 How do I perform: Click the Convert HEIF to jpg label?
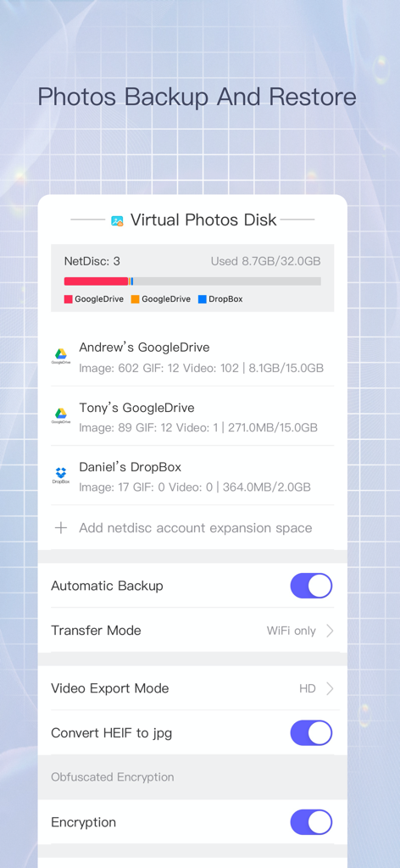(x=111, y=733)
